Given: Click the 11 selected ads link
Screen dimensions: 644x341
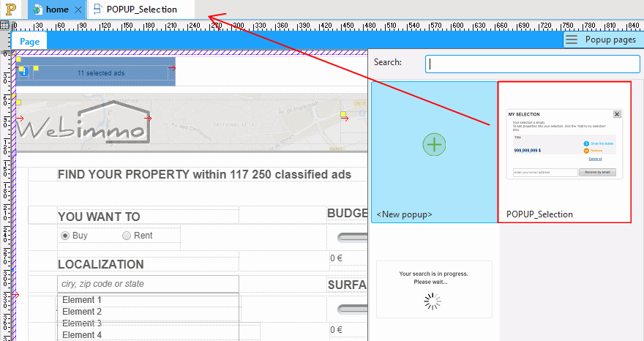Looking at the screenshot, I should click(x=101, y=73).
